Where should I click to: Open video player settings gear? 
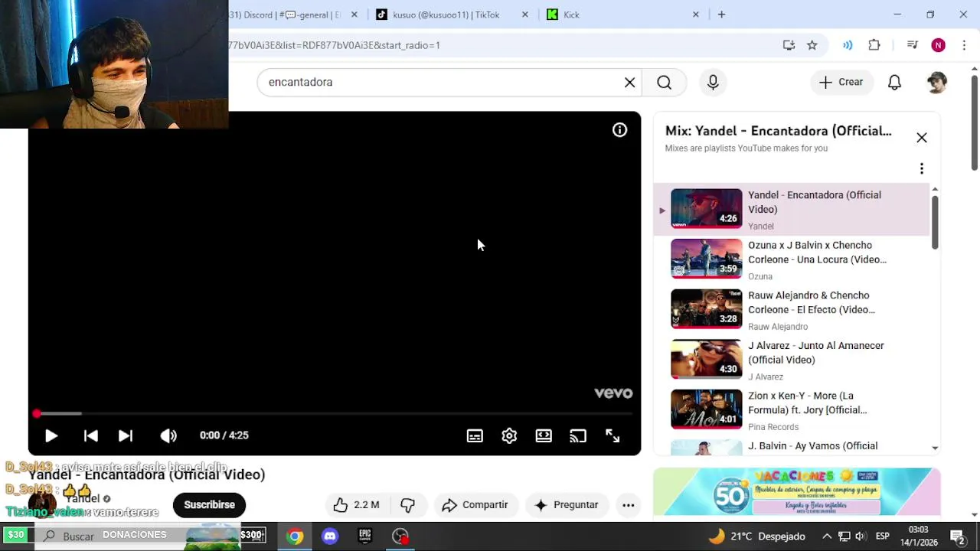[509, 435]
